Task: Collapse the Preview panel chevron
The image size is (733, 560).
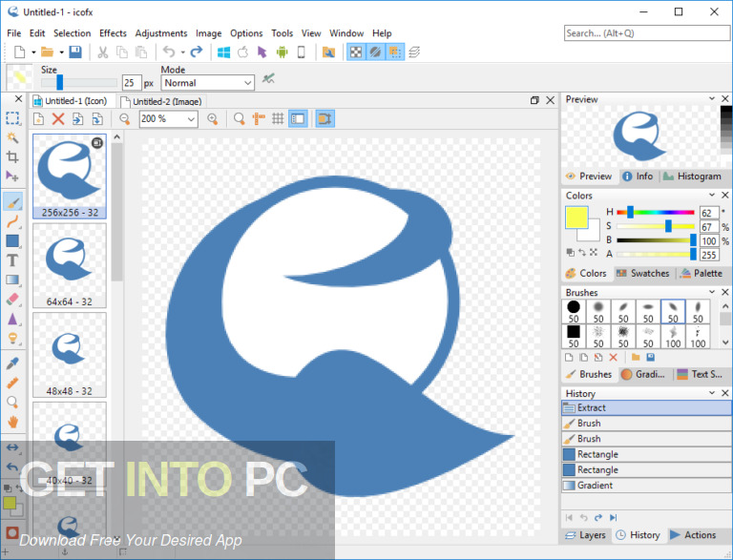Action: 712,98
